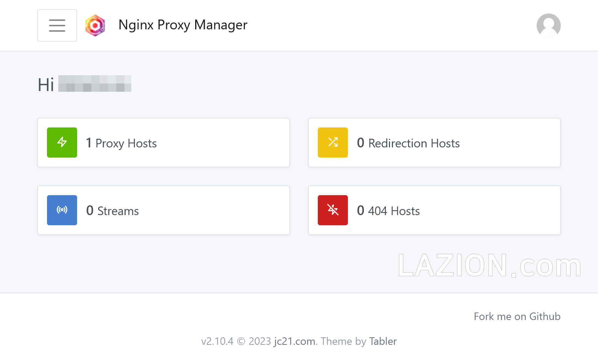Open the 0 404 Hosts card
The height and width of the screenshot is (364, 598).
[434, 210]
